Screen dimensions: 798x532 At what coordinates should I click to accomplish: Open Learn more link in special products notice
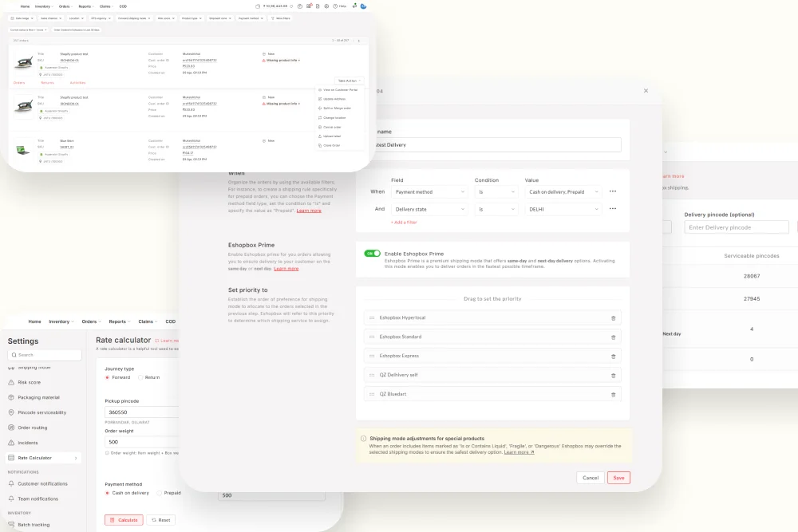click(x=519, y=452)
